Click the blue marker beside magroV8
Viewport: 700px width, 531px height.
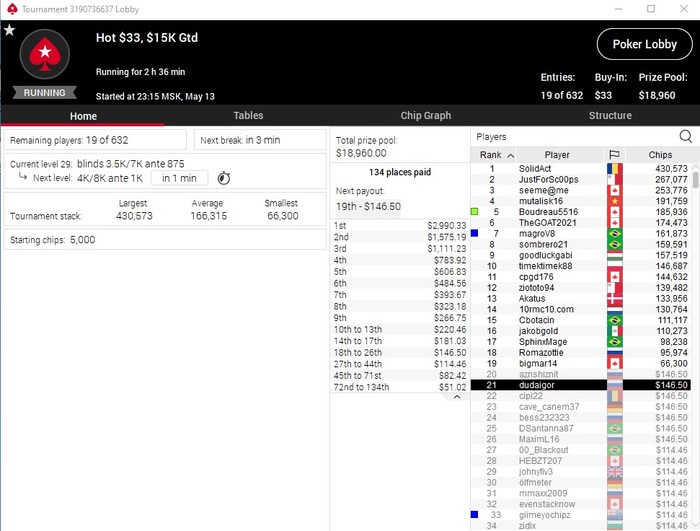475,233
